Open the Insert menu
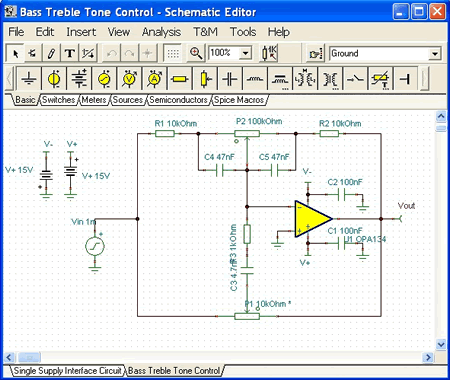 tap(81, 32)
